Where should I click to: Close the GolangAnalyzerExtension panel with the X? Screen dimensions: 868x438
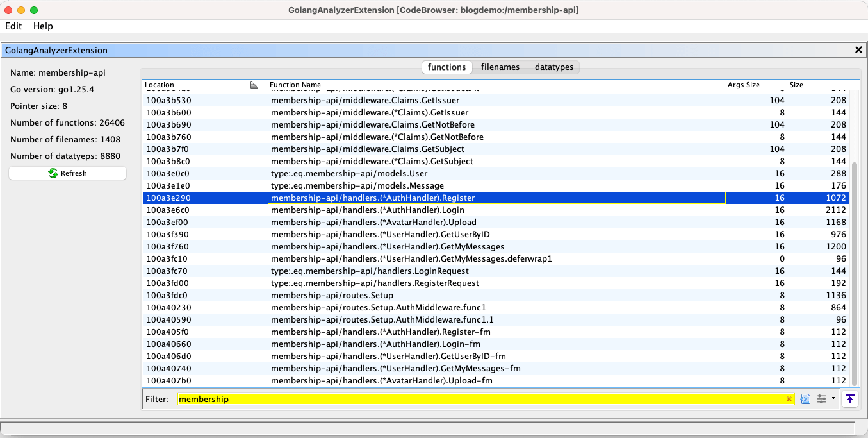(858, 50)
